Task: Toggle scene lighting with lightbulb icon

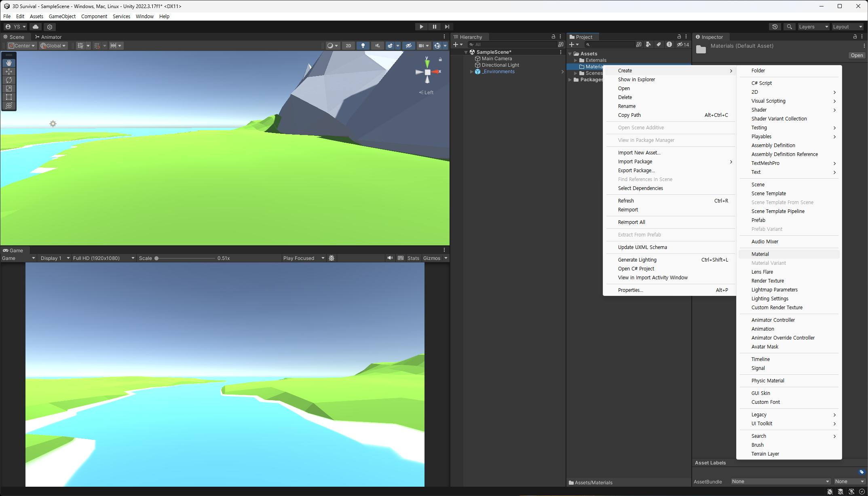Action: tap(363, 46)
